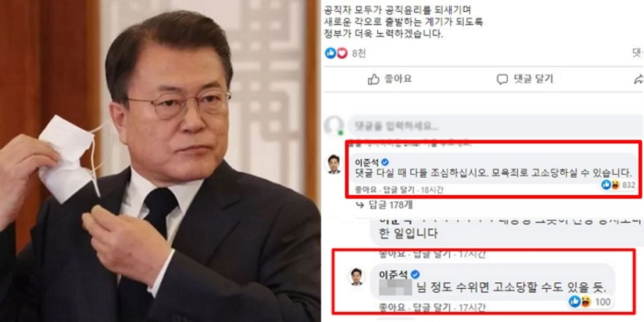The width and height of the screenshot is (644, 322).
Task: Open reaction icons showing 832 on first comment
Action: (x=618, y=185)
